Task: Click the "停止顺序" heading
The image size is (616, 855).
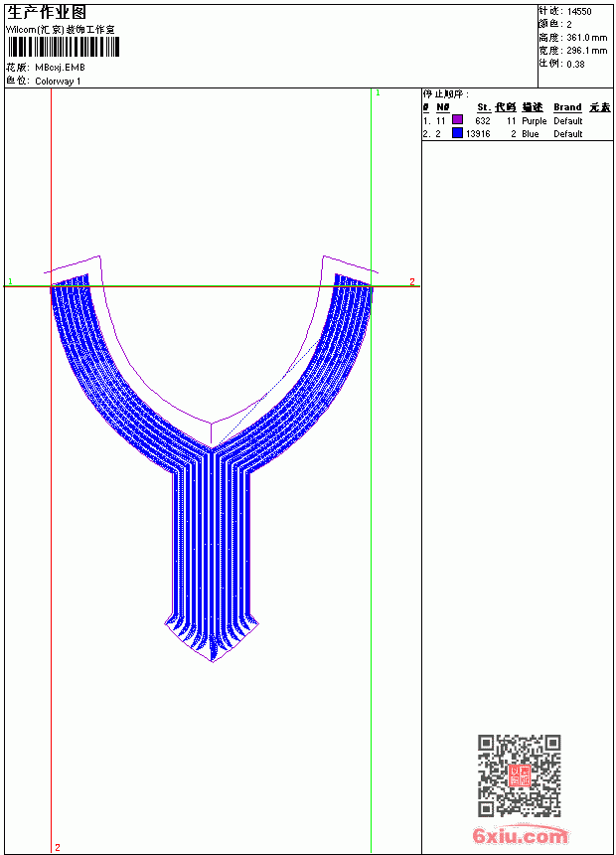Action: pos(445,94)
